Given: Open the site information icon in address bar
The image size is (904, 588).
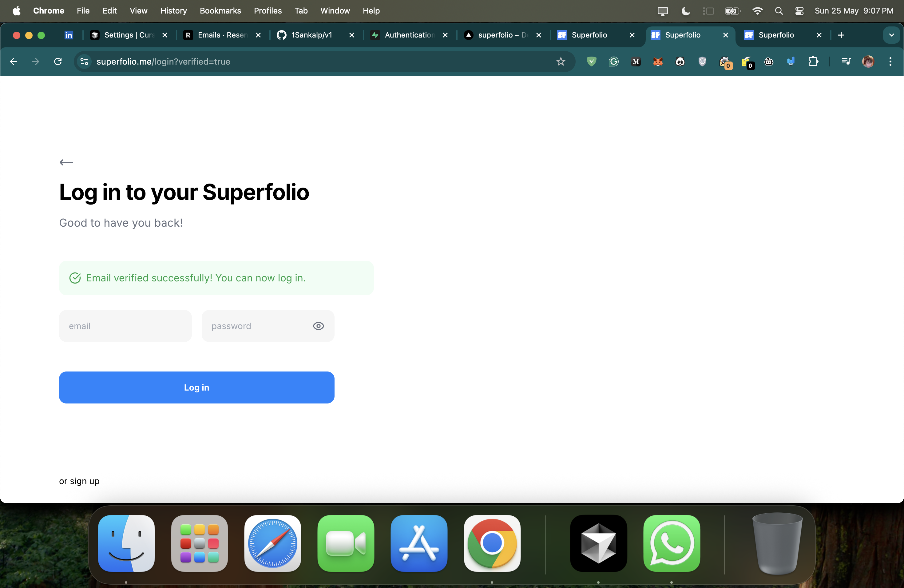Looking at the screenshot, I should point(84,62).
